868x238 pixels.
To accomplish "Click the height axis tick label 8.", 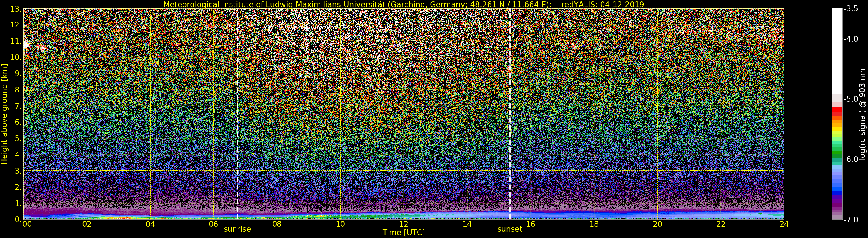I will (x=18, y=90).
